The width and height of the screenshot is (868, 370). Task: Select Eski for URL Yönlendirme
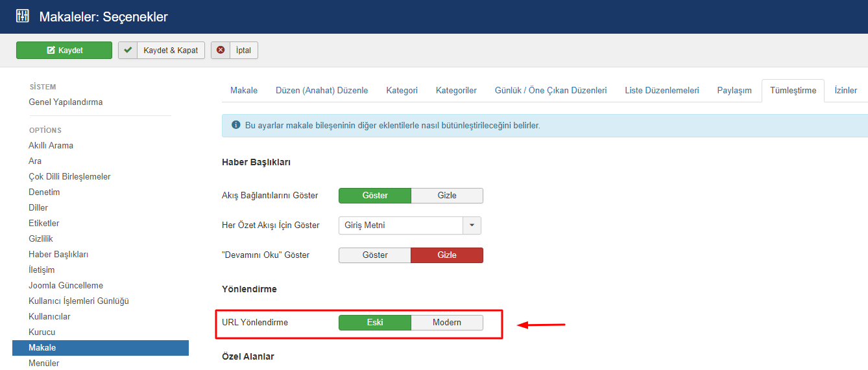coord(375,323)
